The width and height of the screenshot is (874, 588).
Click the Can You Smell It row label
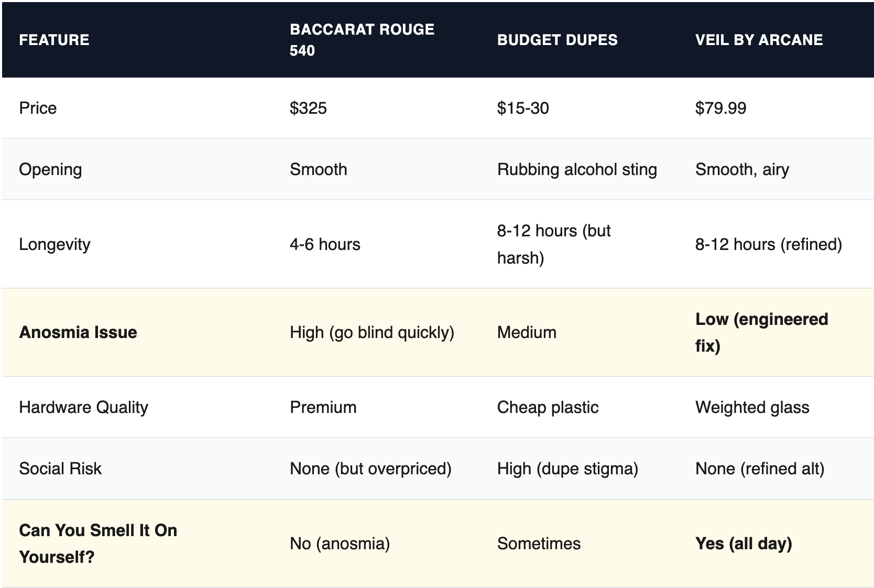coord(98,543)
